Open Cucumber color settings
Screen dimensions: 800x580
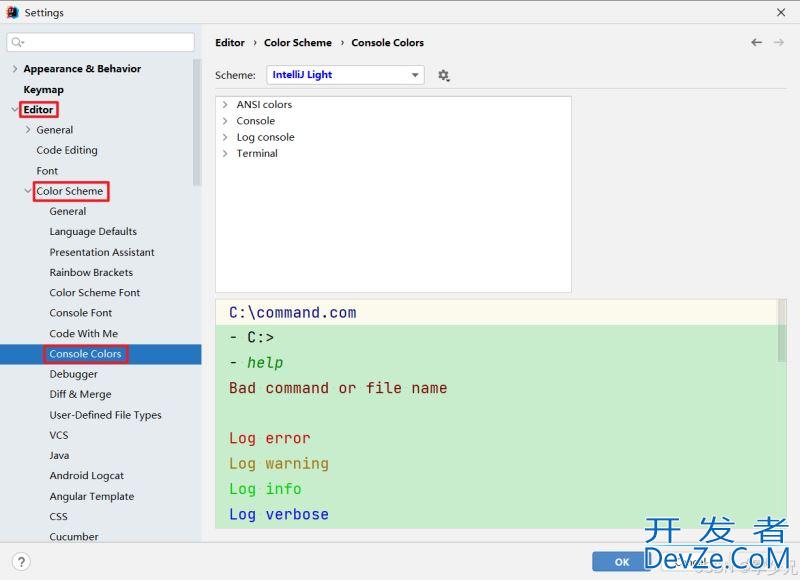[x=74, y=537]
